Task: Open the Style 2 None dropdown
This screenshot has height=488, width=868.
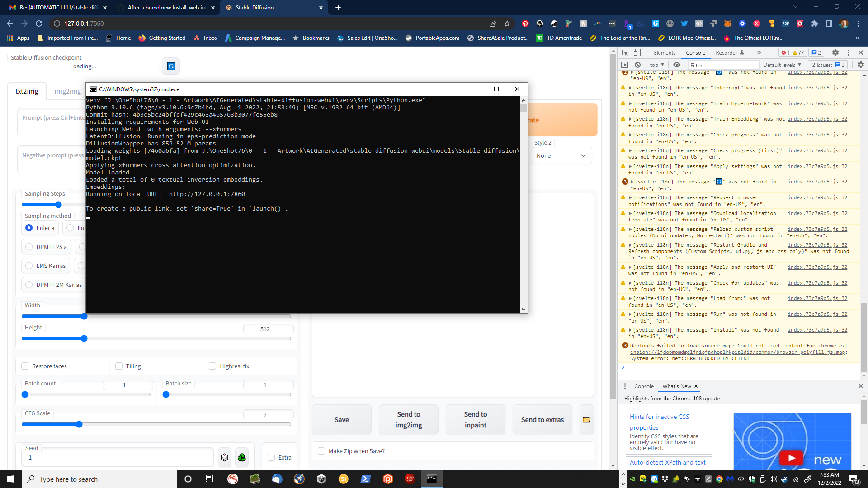Action: coord(561,155)
